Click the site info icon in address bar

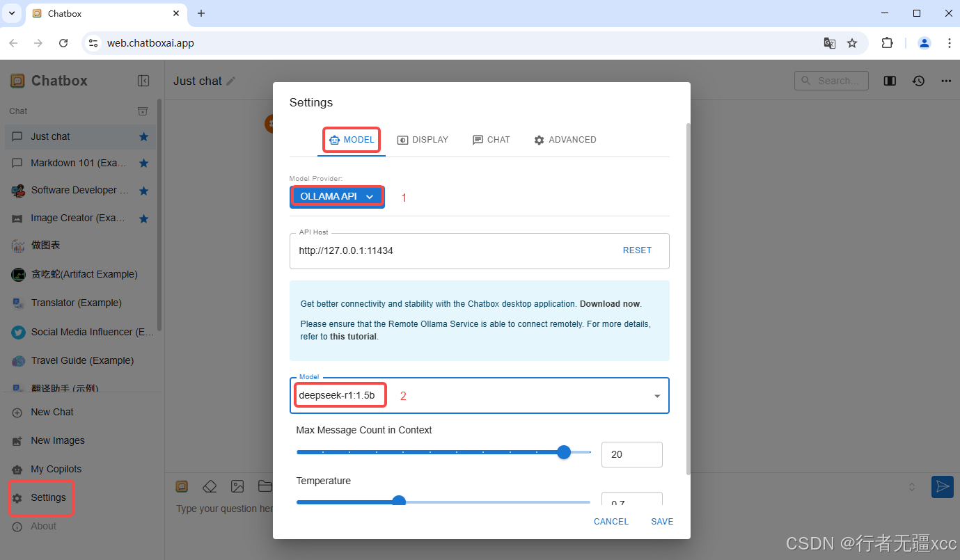[93, 43]
